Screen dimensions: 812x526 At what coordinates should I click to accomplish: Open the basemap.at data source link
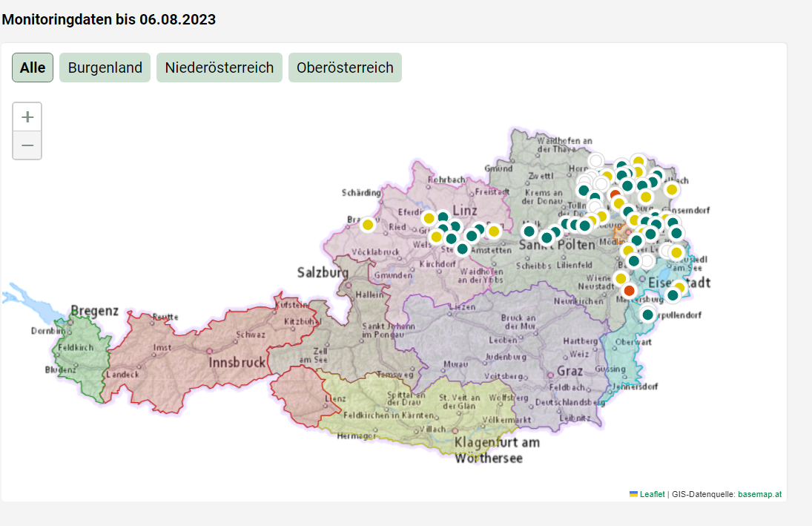pos(759,494)
